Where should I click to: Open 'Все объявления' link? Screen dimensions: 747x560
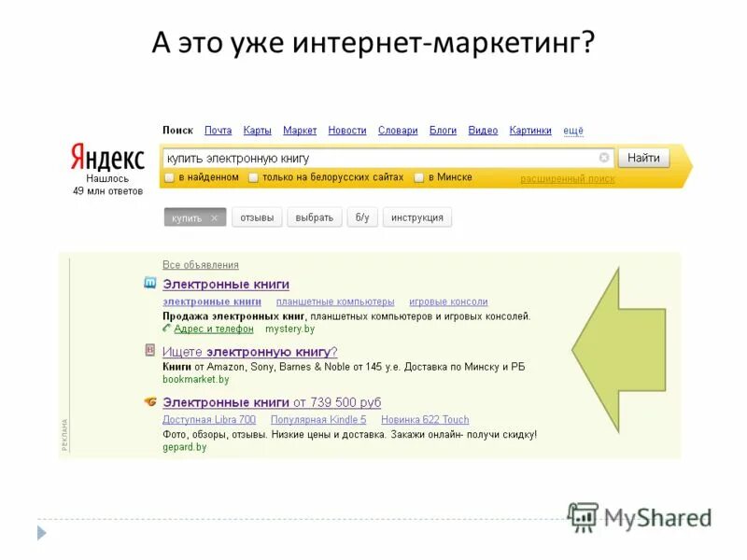[x=201, y=265]
